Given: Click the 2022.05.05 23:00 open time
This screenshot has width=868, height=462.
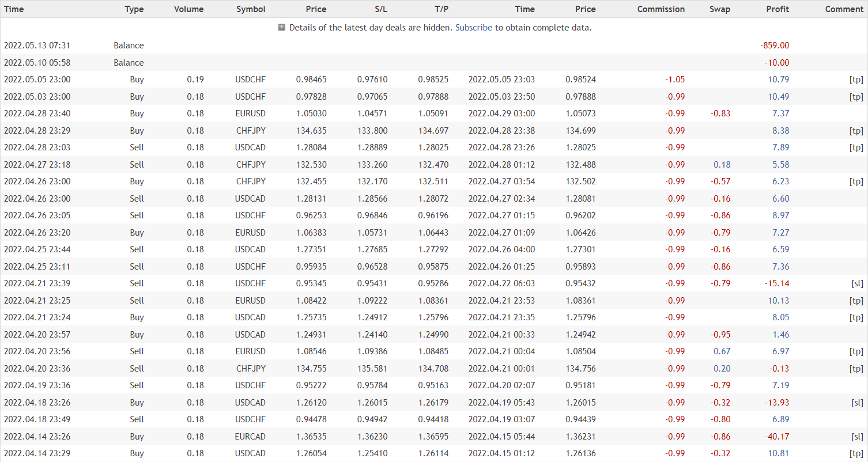Looking at the screenshot, I should (37, 79).
